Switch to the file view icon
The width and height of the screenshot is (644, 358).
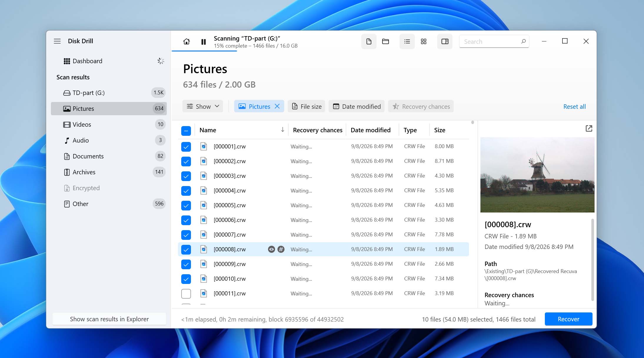369,41
